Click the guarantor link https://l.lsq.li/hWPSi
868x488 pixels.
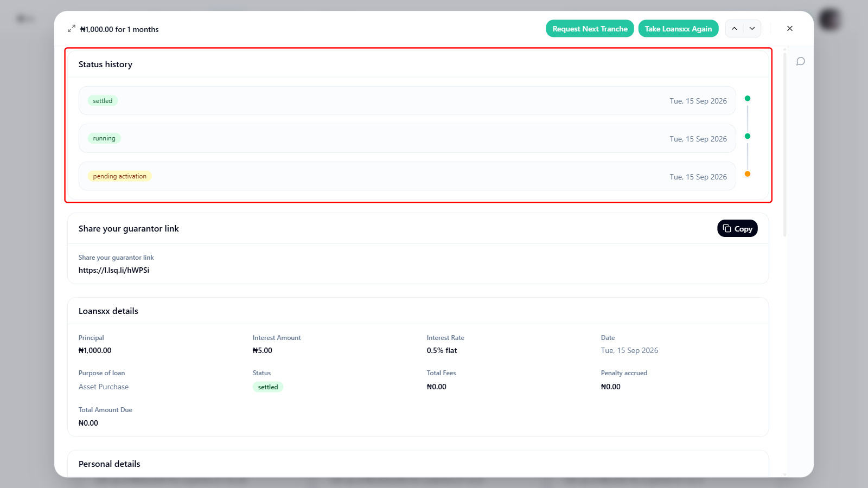(114, 270)
